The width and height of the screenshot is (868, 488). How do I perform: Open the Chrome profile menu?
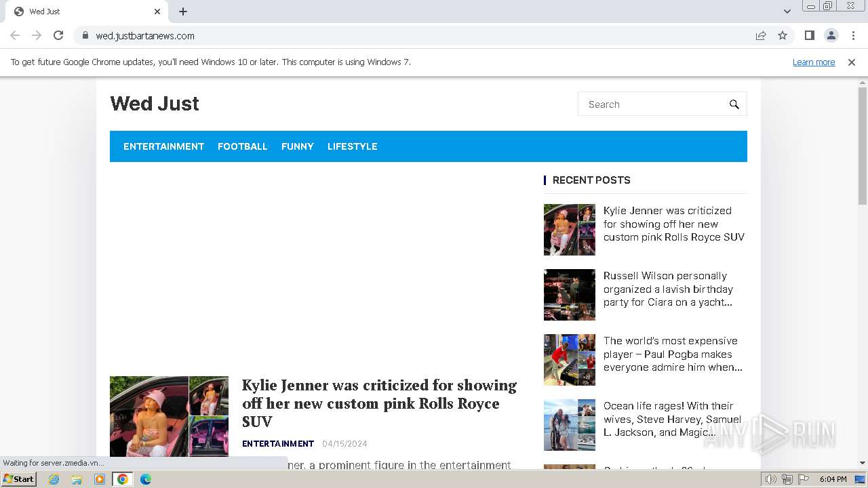(831, 35)
